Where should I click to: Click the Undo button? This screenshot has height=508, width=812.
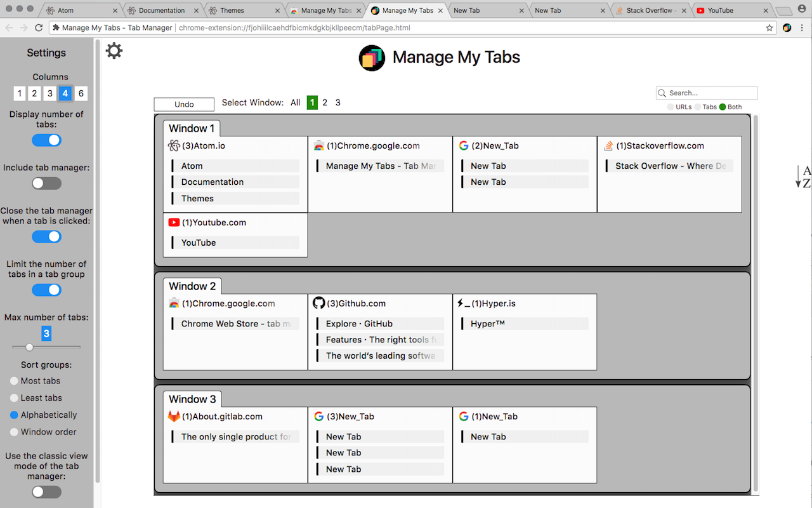click(x=184, y=104)
